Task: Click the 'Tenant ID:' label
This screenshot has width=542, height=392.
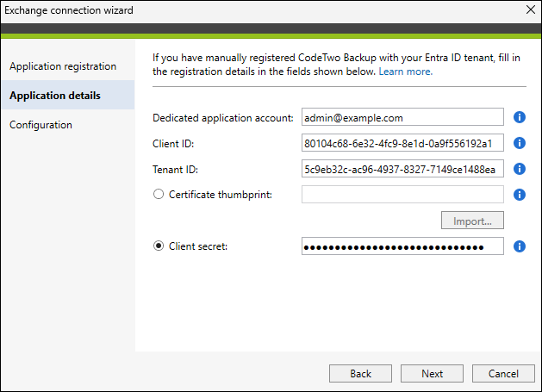Action: 175,170
